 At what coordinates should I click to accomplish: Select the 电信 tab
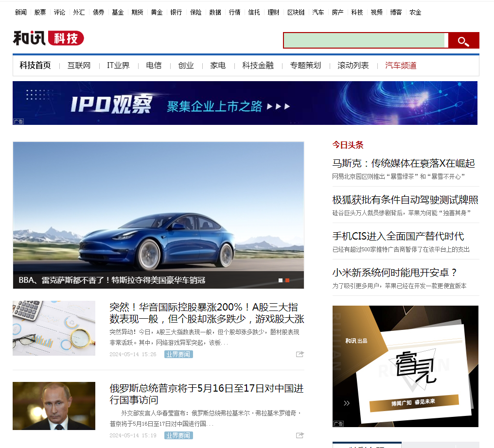pos(154,66)
